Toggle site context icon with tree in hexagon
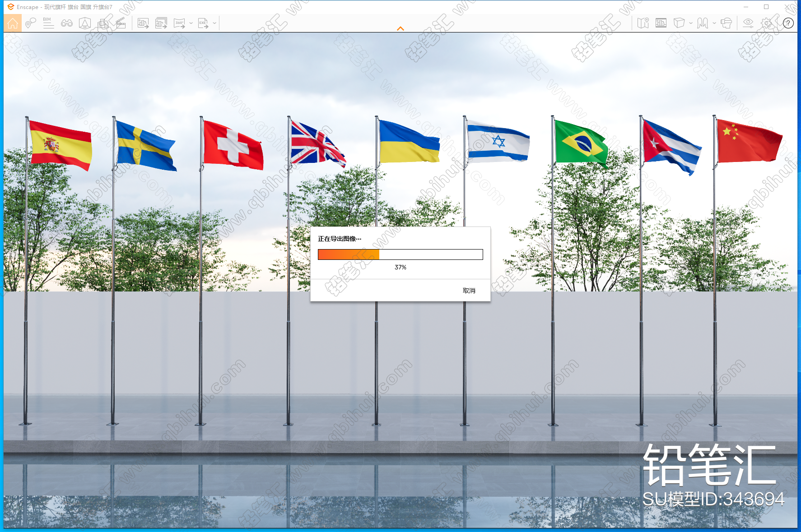 (x=85, y=23)
